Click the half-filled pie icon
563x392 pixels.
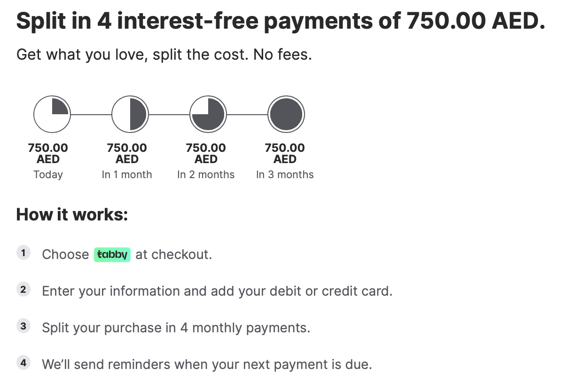pyautogui.click(x=130, y=114)
